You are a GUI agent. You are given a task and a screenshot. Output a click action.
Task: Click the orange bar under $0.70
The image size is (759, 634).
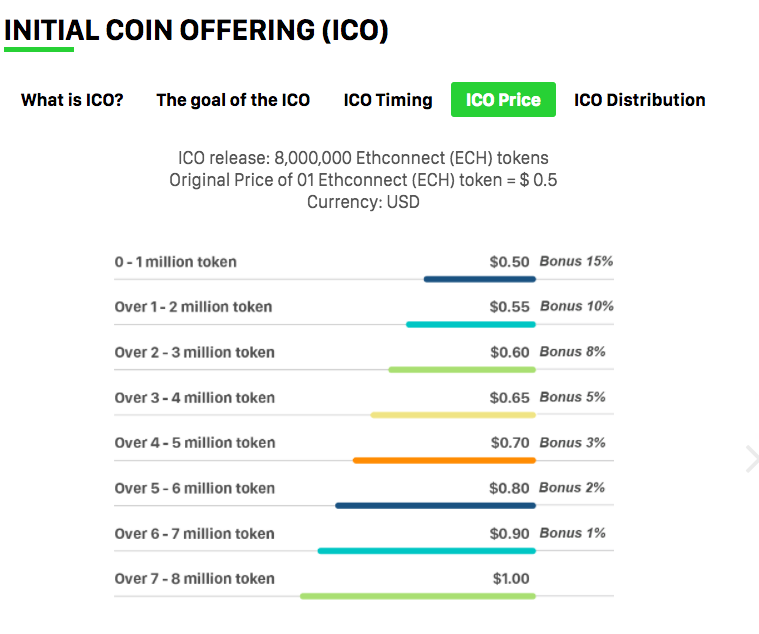coord(443,460)
